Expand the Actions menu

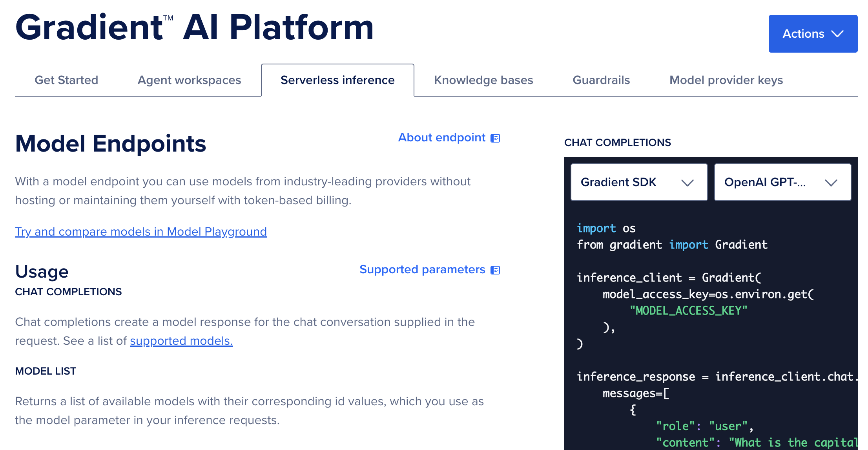click(x=812, y=34)
